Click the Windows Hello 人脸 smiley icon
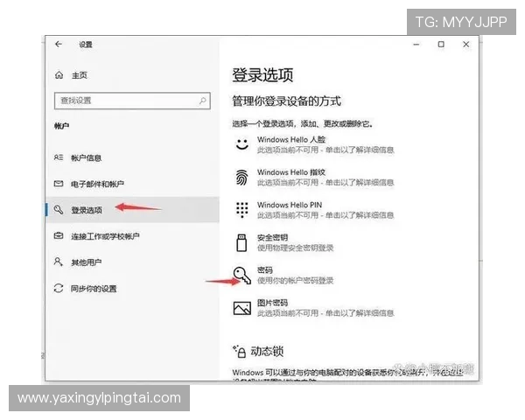525x420 pixels. [x=241, y=144]
